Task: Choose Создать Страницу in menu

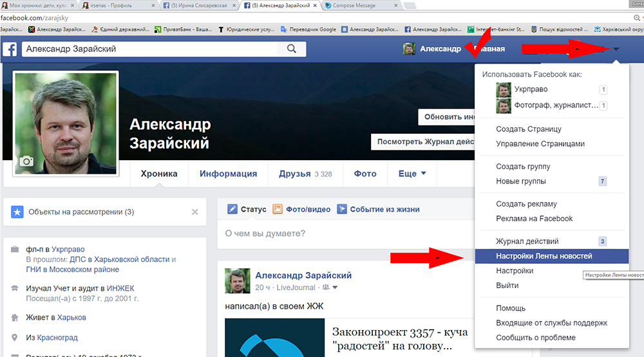Action: coord(529,129)
